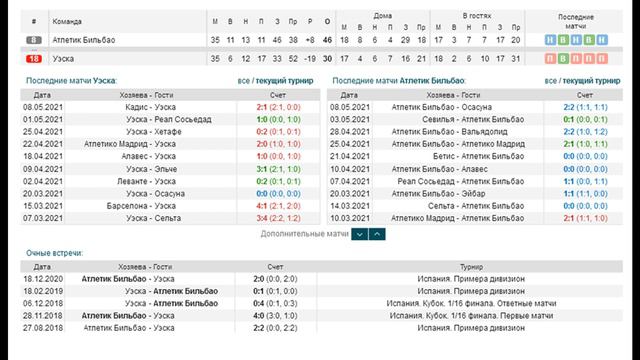640x360 pixels.
Task: Open match Барселона - Уэска
Action: coord(141,206)
